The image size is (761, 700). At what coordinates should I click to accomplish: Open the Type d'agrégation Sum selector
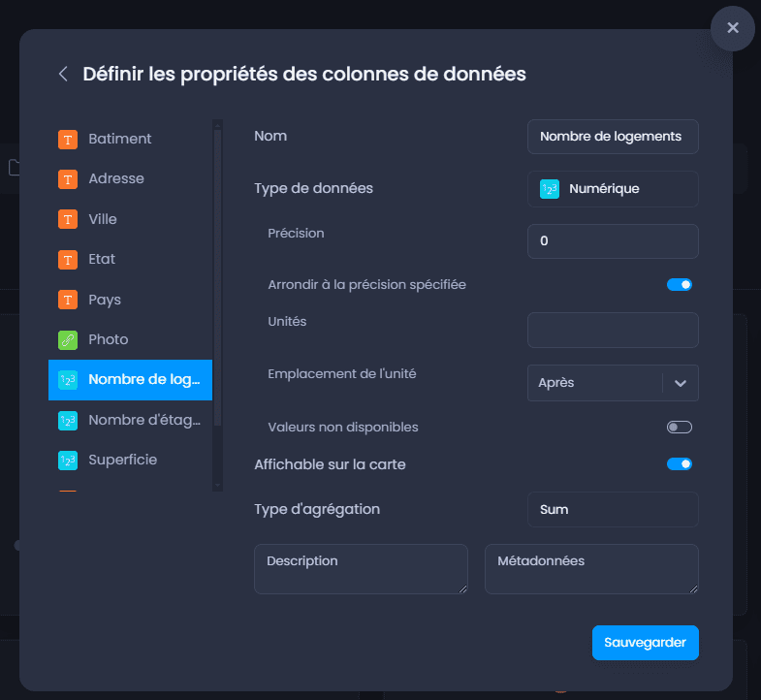[613, 510]
